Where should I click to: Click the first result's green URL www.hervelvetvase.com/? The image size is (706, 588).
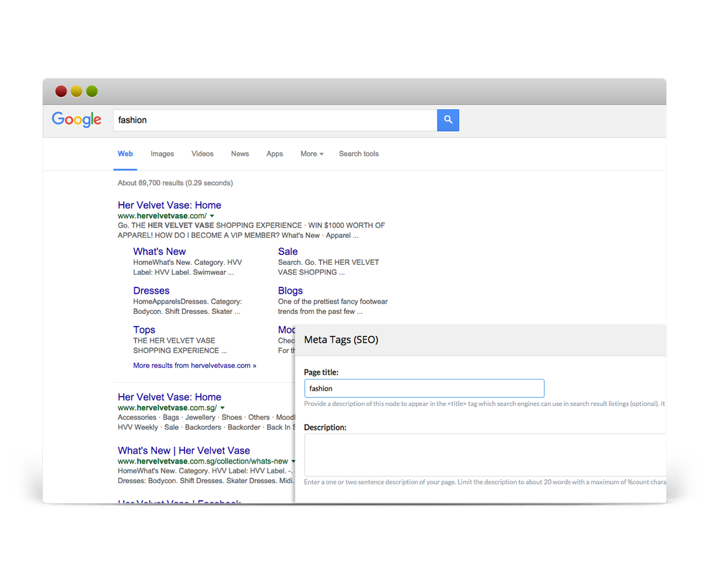[162, 216]
